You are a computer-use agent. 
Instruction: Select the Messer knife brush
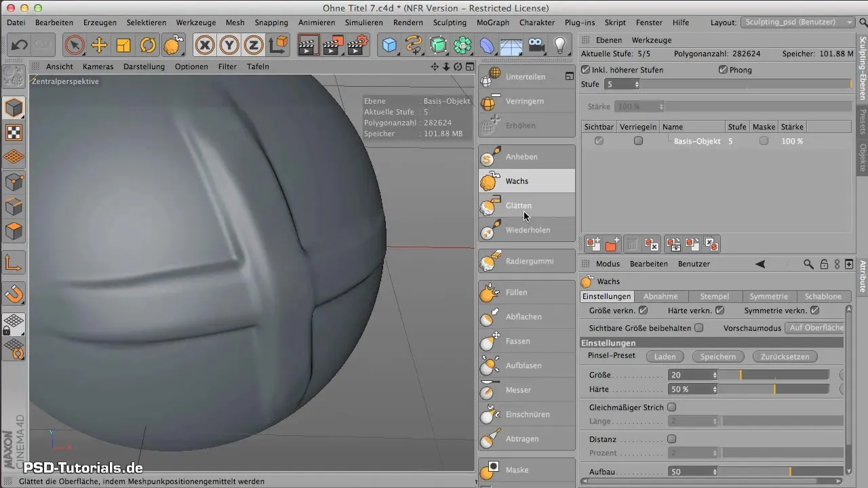(526, 390)
